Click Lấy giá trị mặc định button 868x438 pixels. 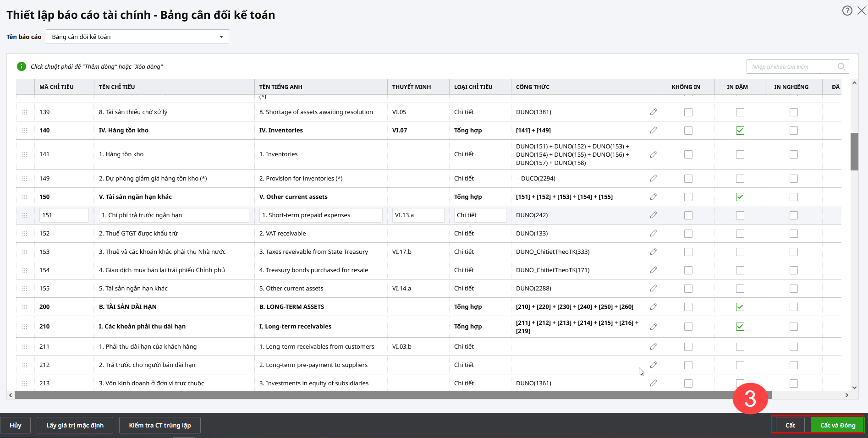tap(75, 425)
